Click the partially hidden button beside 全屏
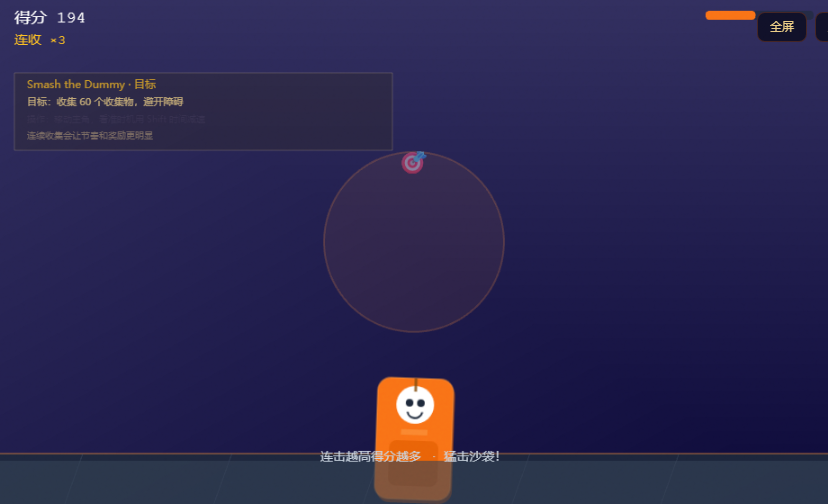The width and height of the screenshot is (828, 504). tap(822, 26)
